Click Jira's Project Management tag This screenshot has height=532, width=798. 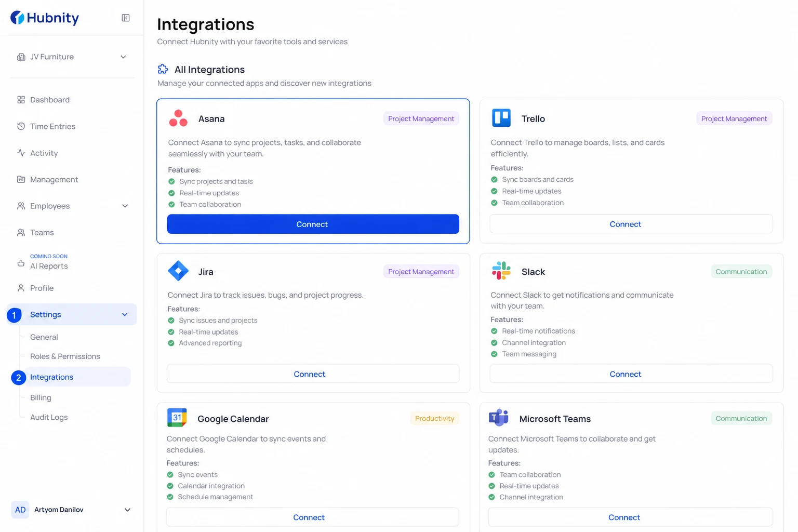(421, 271)
